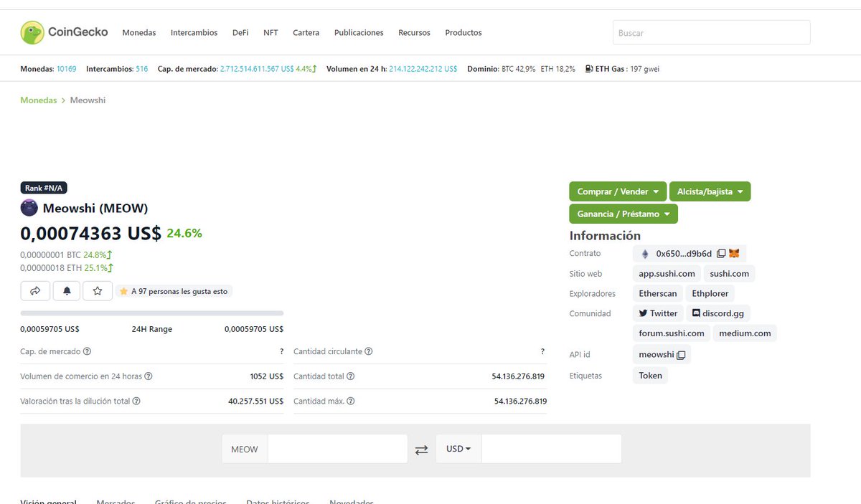Click help icon next to Cap. de mercado
The height and width of the screenshot is (504, 861).
pyautogui.click(x=88, y=352)
